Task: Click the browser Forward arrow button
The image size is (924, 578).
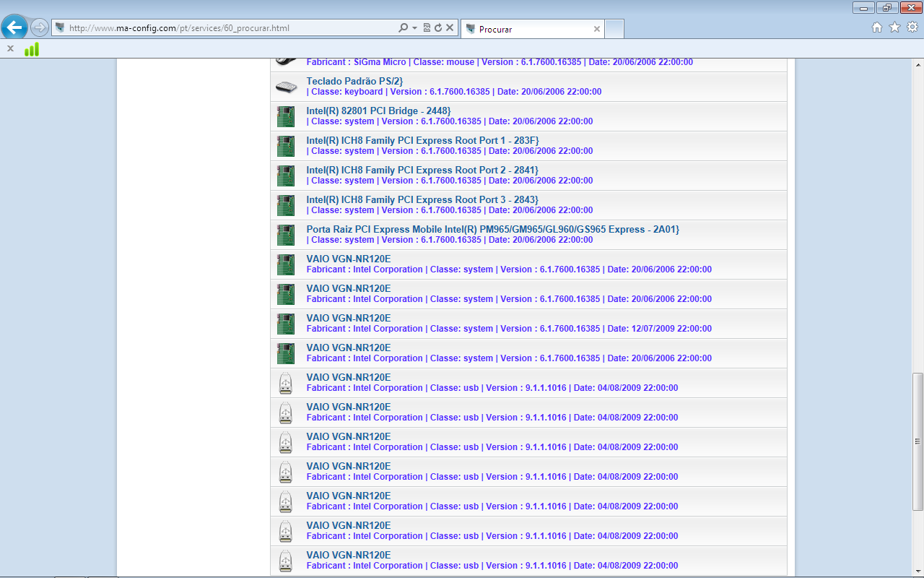Action: (40, 27)
